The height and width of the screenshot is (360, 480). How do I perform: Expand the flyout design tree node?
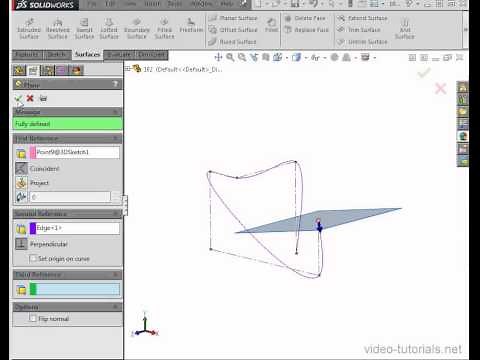tap(127, 69)
